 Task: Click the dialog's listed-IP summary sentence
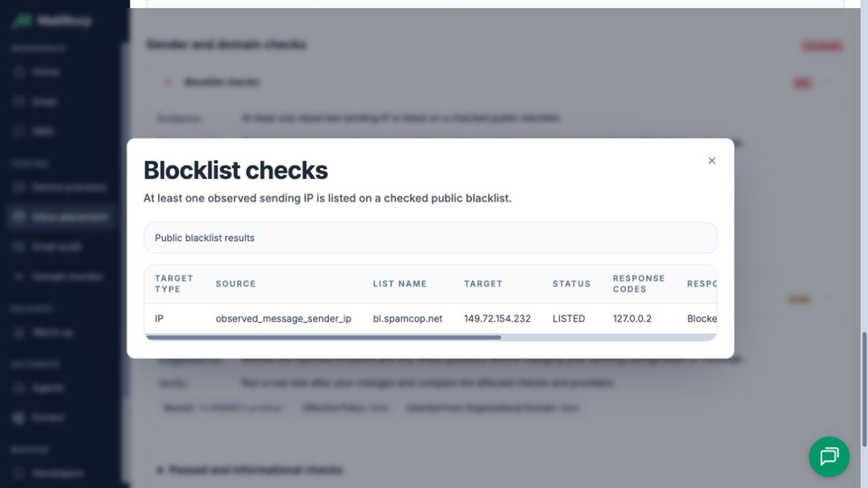(x=327, y=199)
